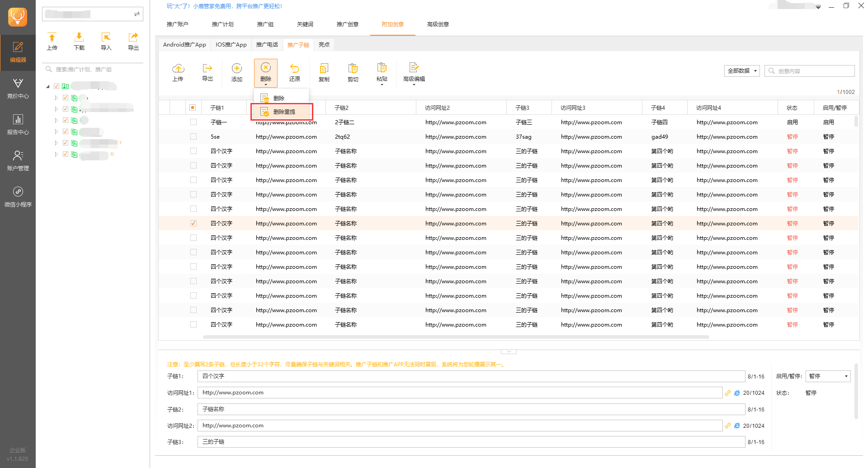Viewport: 868px width, 468px height.
Task: Check the row starting with 子链一
Action: click(x=193, y=122)
